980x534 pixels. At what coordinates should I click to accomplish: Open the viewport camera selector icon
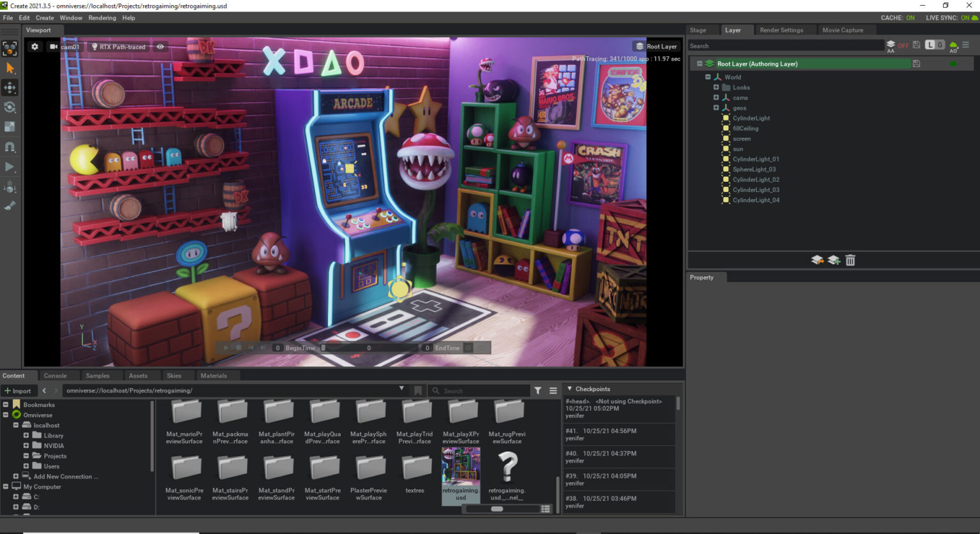click(54, 47)
